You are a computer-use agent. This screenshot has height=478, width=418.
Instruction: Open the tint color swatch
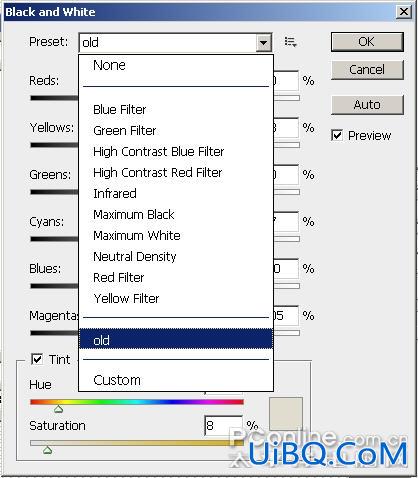pos(286,413)
